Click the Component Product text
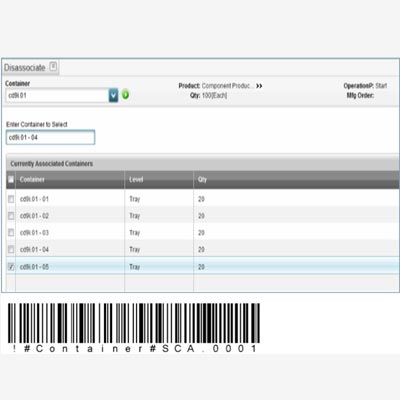 228,86
